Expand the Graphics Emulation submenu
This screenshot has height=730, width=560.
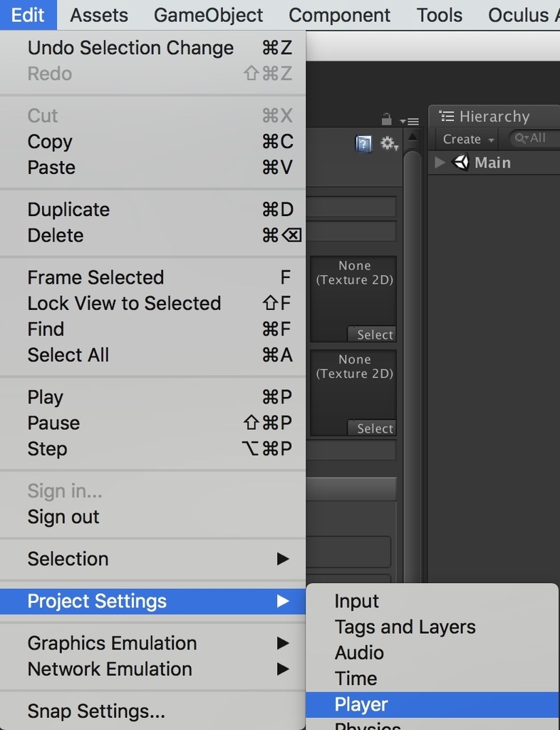pyautogui.click(x=157, y=643)
